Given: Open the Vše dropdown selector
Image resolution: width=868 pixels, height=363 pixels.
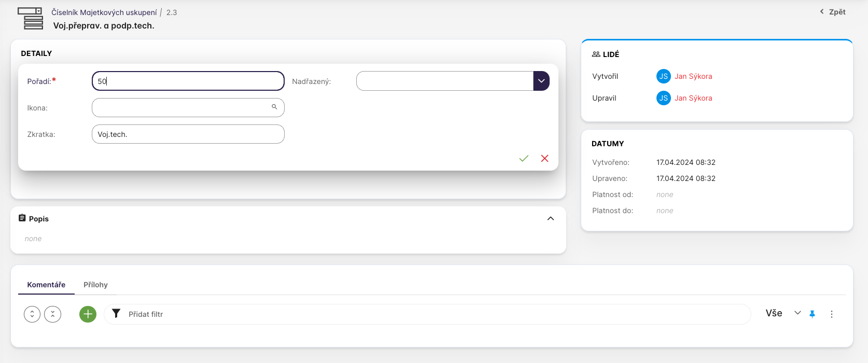Looking at the screenshot, I should click(783, 313).
